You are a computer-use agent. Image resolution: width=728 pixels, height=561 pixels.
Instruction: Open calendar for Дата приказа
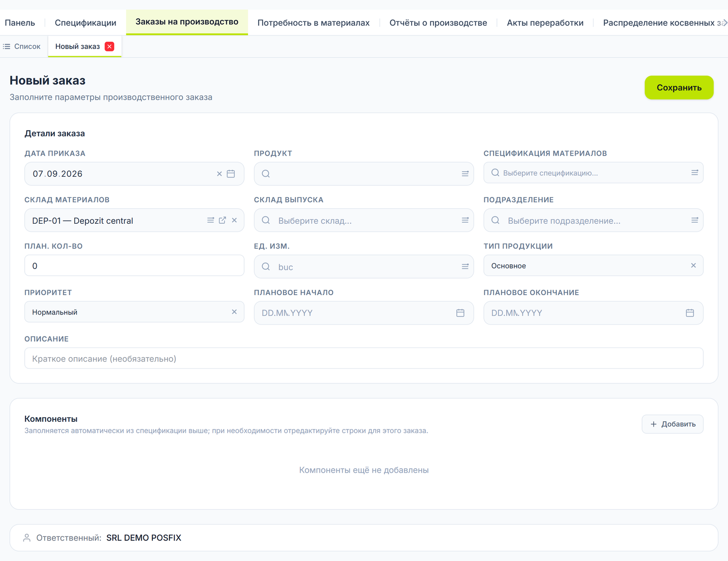[231, 174]
